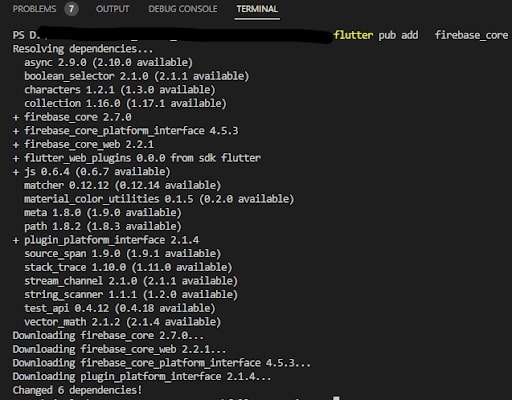Viewport: 512px width, 400px height.
Task: Click 'Downloading plugin_platform_interface 2.1.4...' line
Action: 142,377
